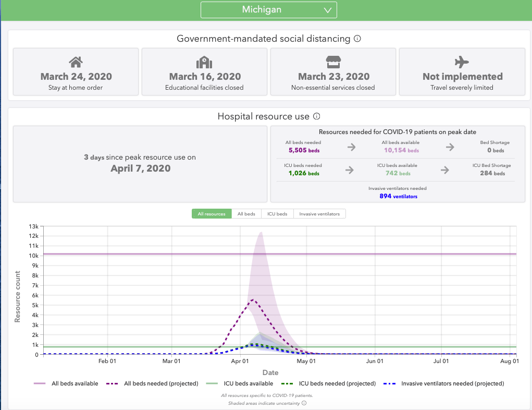This screenshot has height=410, width=532.
Task: Open the Michigan state dropdown
Action: point(268,10)
